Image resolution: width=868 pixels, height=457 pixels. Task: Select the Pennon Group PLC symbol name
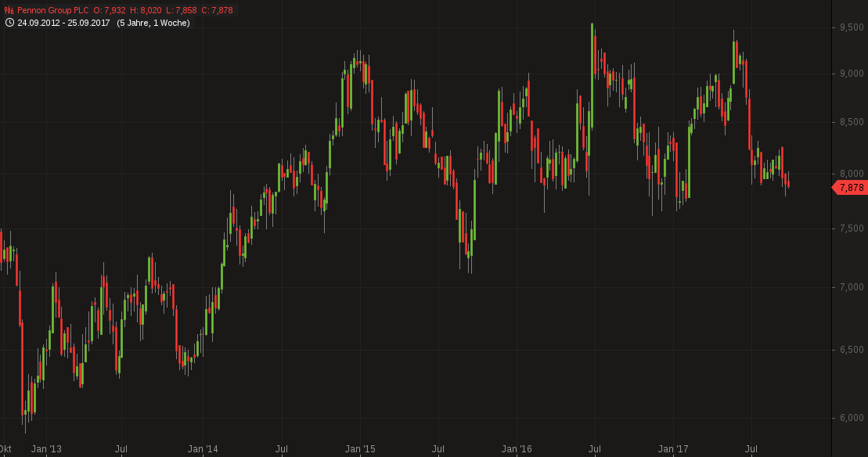[x=53, y=9]
